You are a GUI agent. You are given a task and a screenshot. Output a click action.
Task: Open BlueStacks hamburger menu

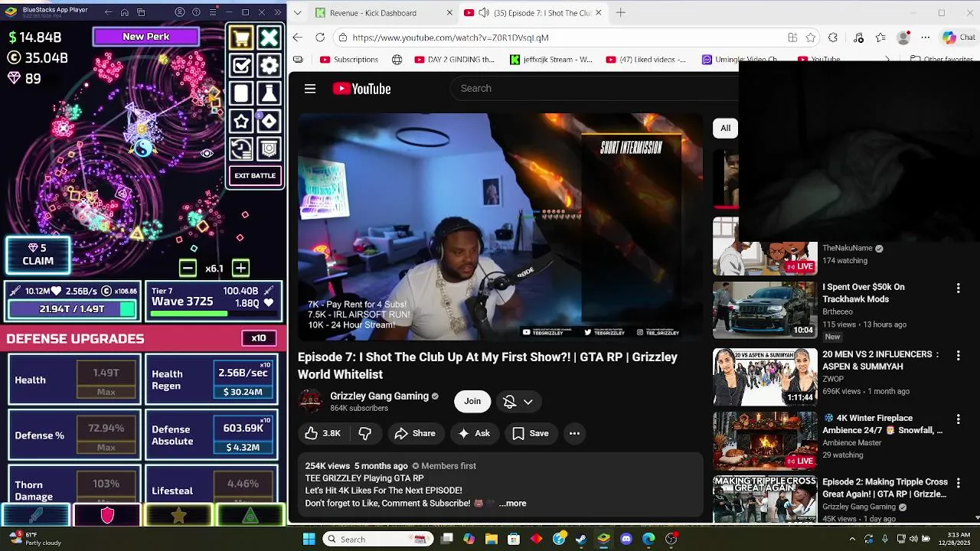(x=212, y=12)
